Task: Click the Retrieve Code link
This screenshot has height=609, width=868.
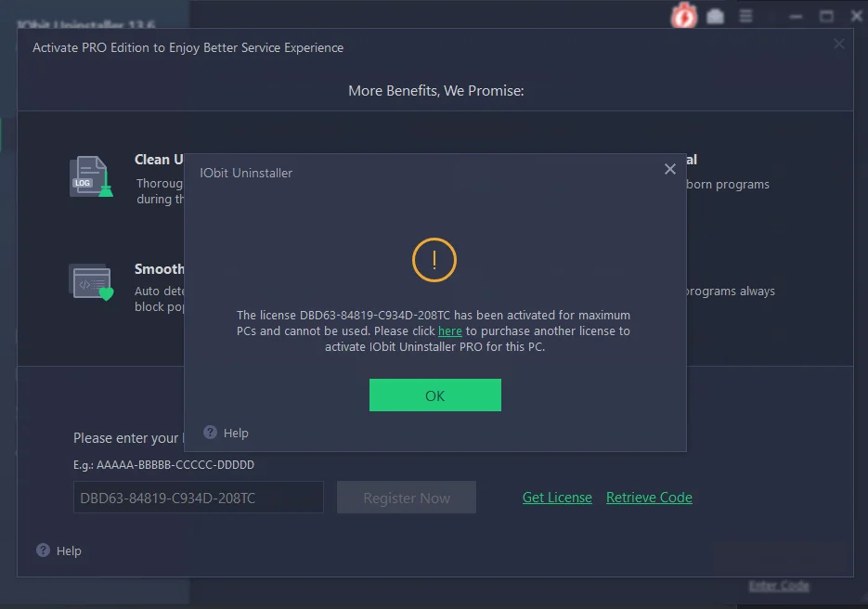Action: coord(649,498)
